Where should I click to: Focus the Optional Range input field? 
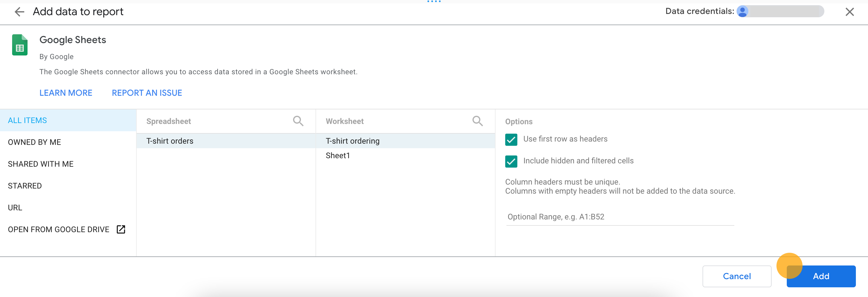coord(620,217)
